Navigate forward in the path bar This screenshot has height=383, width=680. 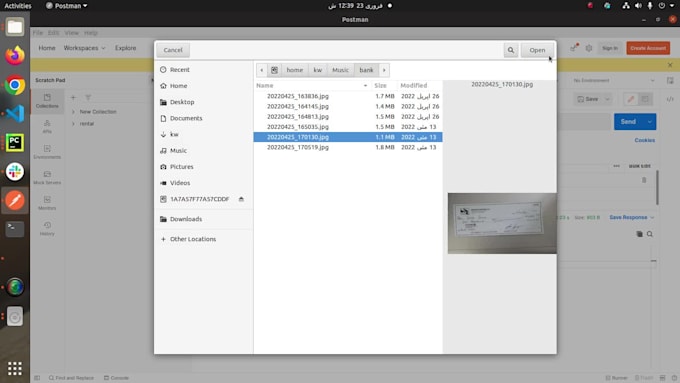pos(384,70)
